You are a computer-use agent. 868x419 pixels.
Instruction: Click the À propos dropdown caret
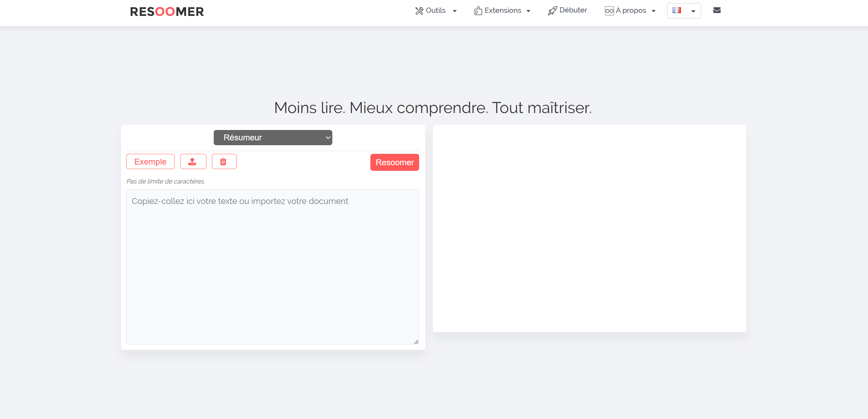coord(654,11)
